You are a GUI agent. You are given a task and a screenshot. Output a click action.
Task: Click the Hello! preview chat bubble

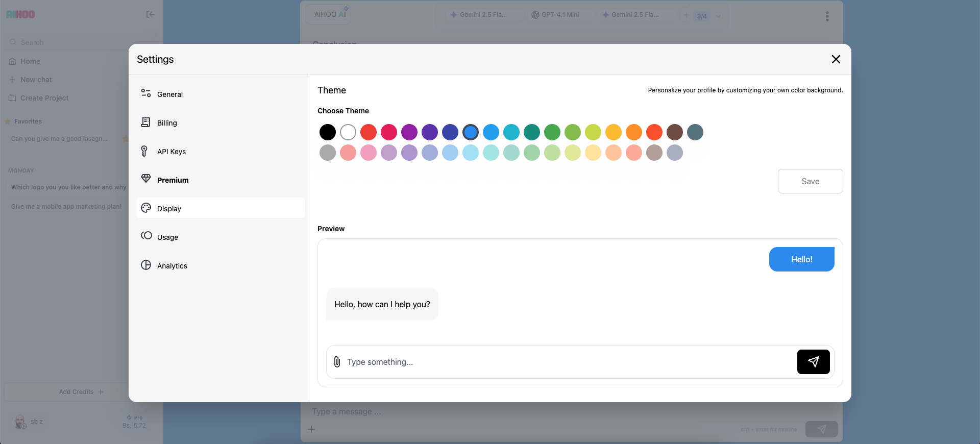click(801, 259)
